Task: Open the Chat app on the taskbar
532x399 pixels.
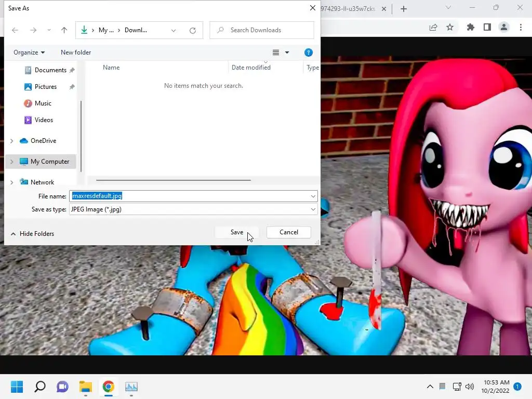Action: click(62, 387)
